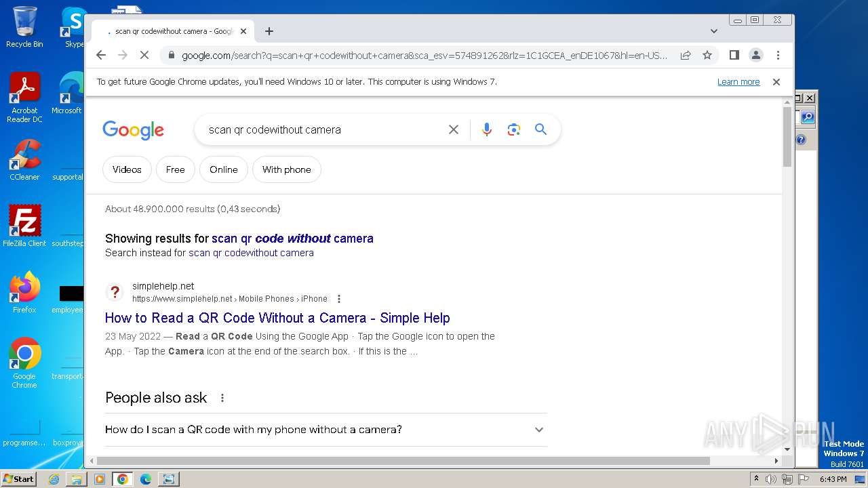This screenshot has width=868, height=488.
Task: Open Windows Explorer from the taskbar
Action: pyautogui.click(x=77, y=479)
